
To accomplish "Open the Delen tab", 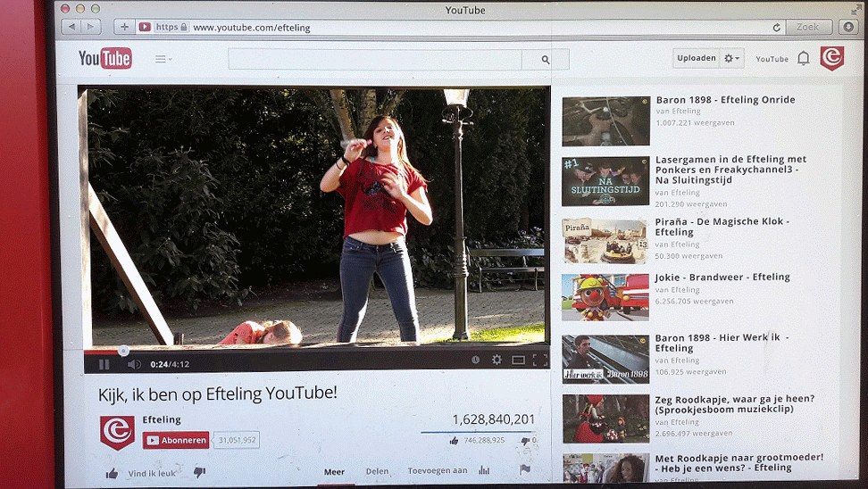I will (x=377, y=471).
